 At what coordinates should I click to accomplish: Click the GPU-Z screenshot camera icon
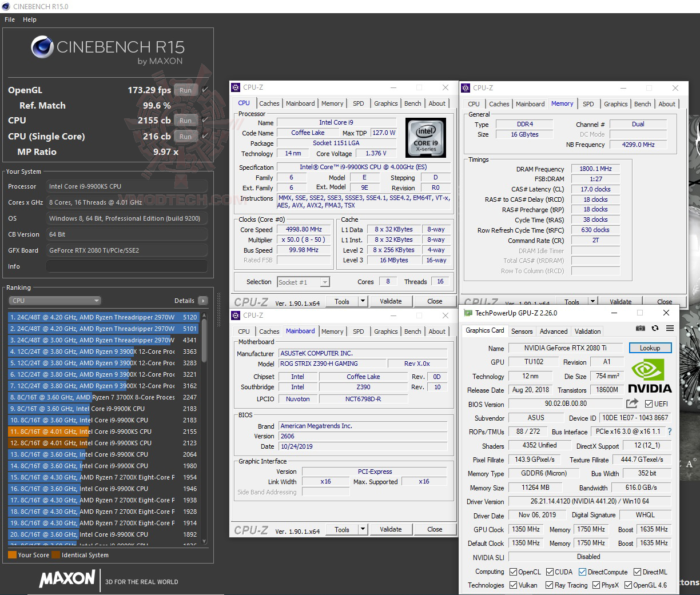coord(641,328)
